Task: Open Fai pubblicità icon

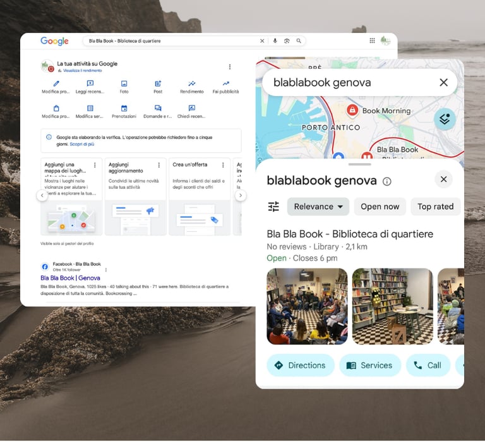Action: click(x=226, y=83)
